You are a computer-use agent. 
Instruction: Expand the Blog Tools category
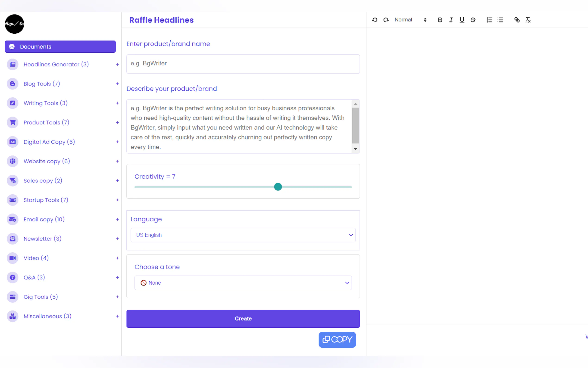coord(117,84)
